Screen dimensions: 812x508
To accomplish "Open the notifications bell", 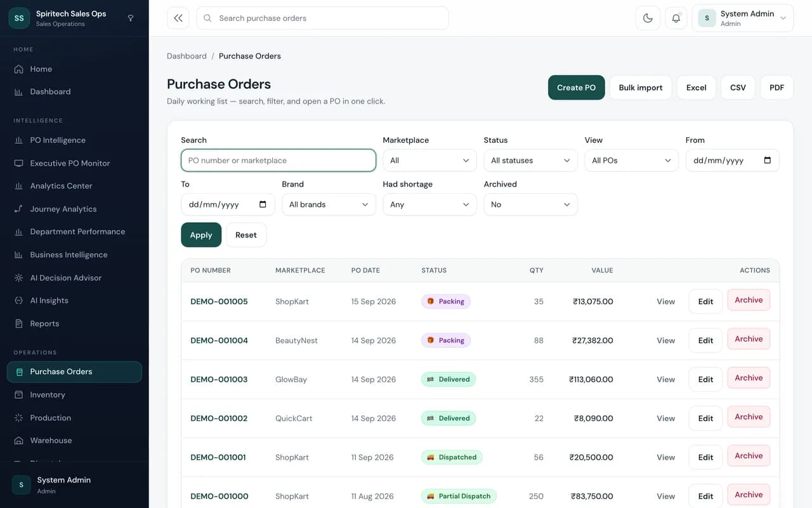I will pos(676,18).
